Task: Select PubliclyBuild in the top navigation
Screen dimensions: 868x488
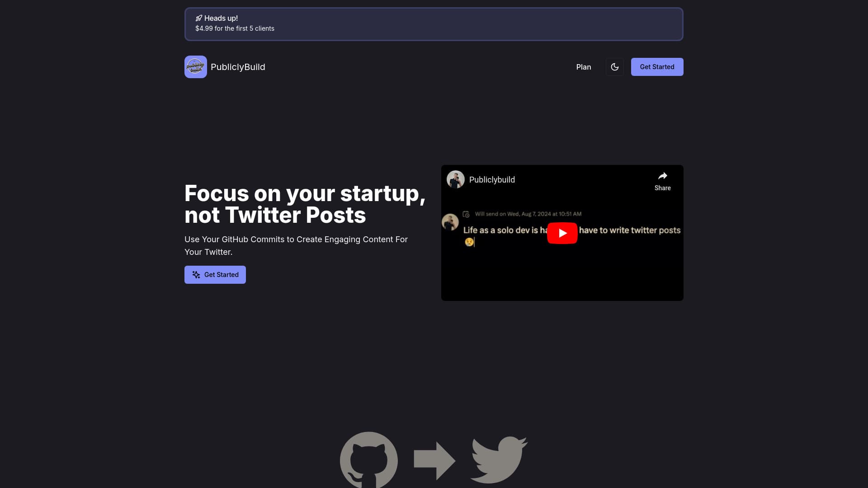Action: (238, 66)
